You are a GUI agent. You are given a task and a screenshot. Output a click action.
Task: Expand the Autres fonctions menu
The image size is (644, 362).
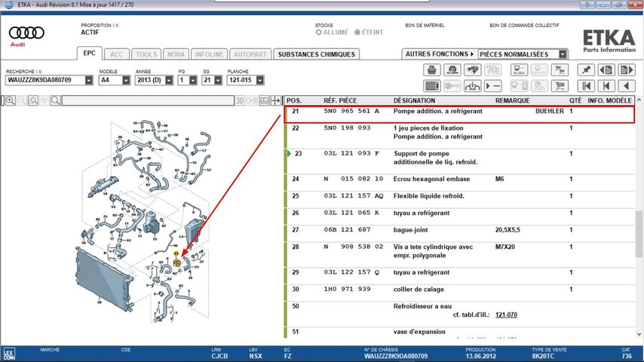tap(440, 54)
